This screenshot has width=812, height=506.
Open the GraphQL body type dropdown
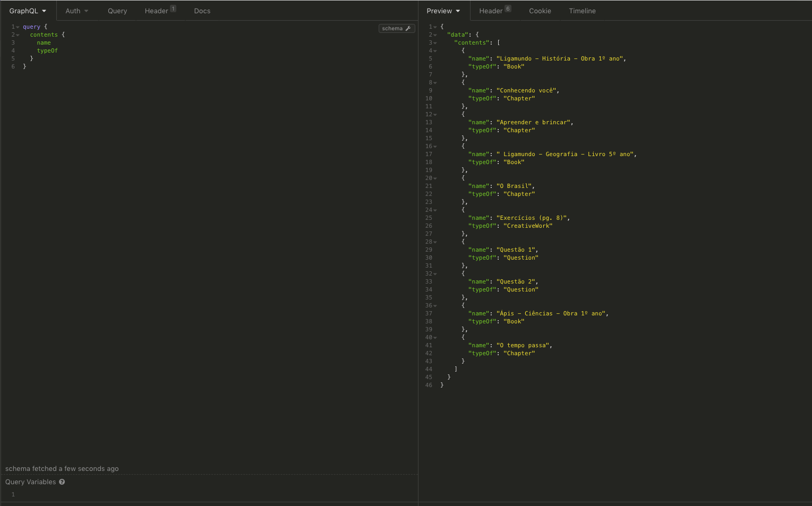(x=28, y=11)
